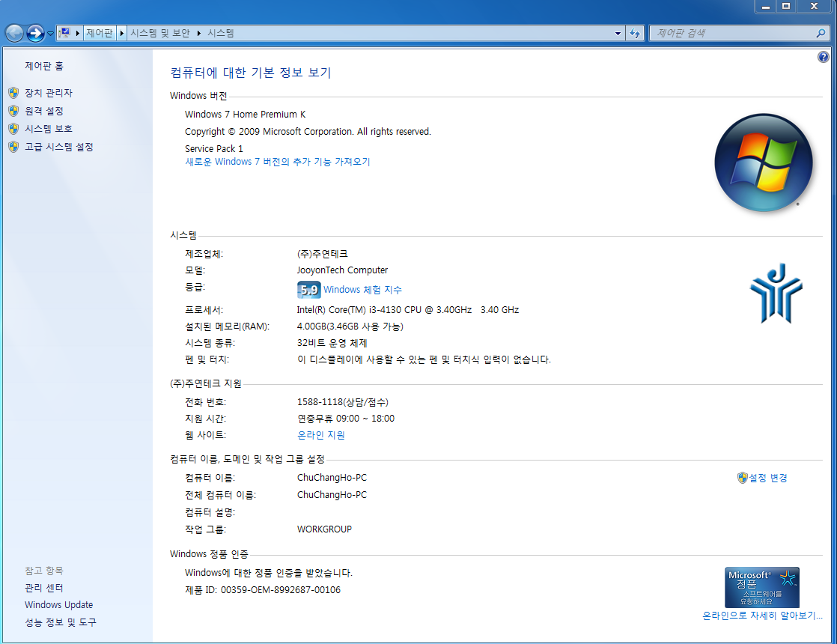
Task: Open Windows Update link
Action: (x=58, y=605)
